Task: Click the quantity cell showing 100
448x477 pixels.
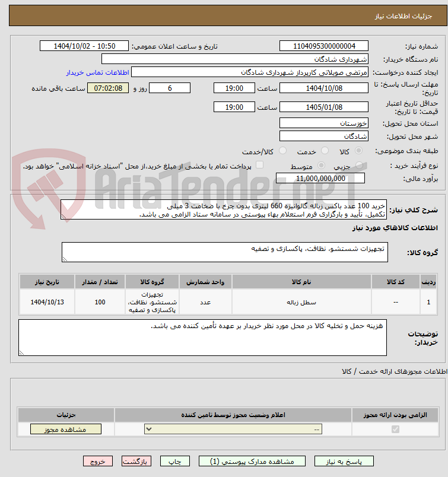Action: (x=100, y=302)
